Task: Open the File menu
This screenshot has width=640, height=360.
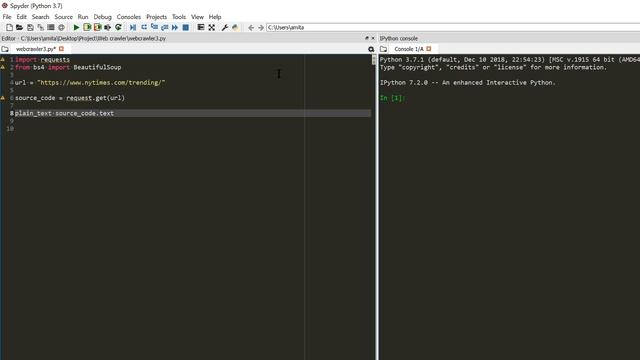Action: click(x=7, y=17)
